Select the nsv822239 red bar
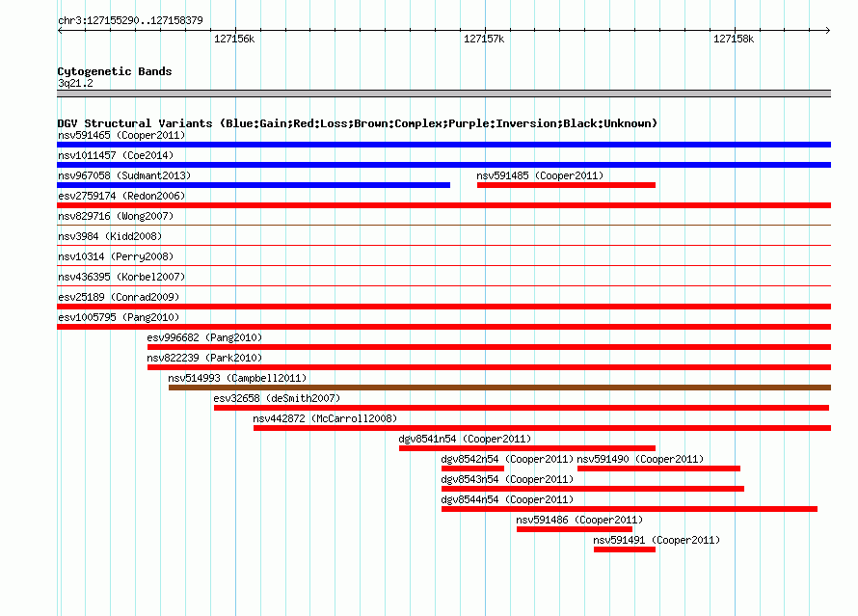This screenshot has height=616, width=858. point(489,367)
